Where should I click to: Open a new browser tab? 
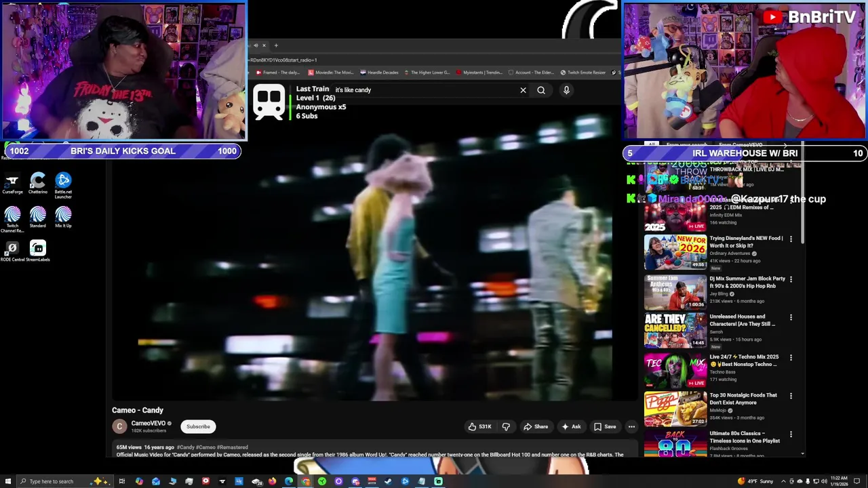pyautogui.click(x=276, y=45)
